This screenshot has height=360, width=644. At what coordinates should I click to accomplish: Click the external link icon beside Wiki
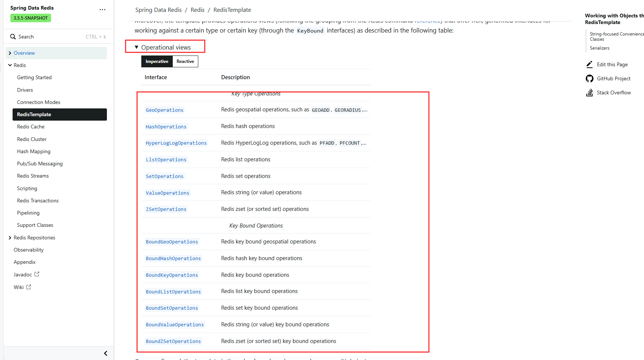(x=28, y=287)
